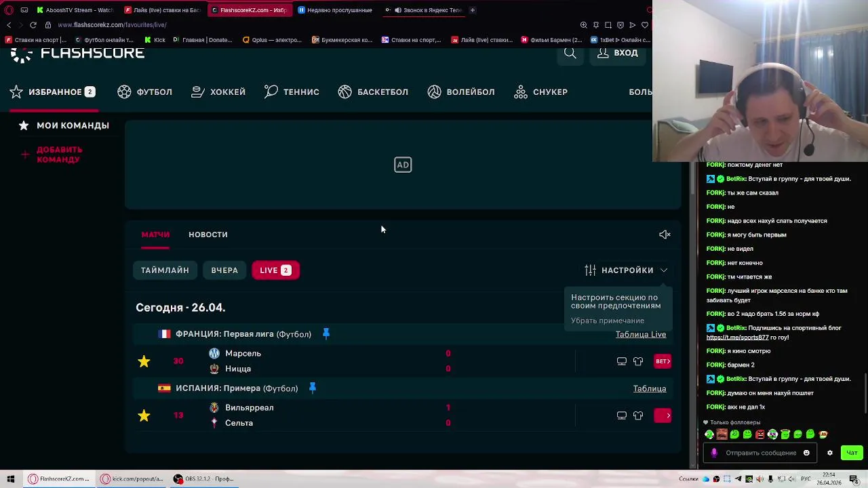Click the plus icon beside ДОБАВИТЬ КОМАНДУ
868x488 pixels.
(x=25, y=155)
